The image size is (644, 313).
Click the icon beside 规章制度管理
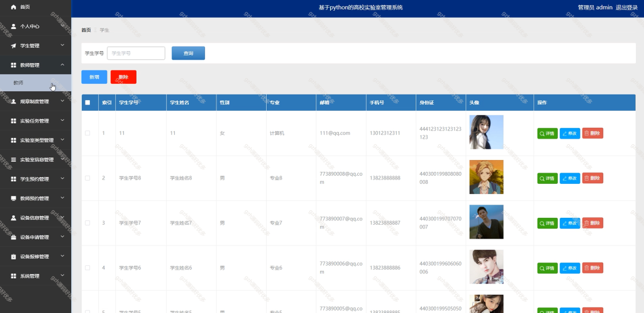[x=13, y=101]
